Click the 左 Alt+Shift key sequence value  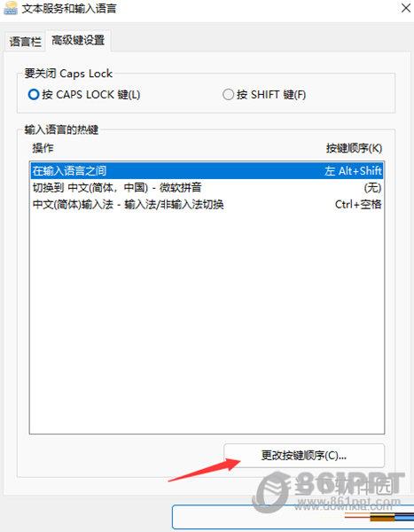[x=353, y=170]
